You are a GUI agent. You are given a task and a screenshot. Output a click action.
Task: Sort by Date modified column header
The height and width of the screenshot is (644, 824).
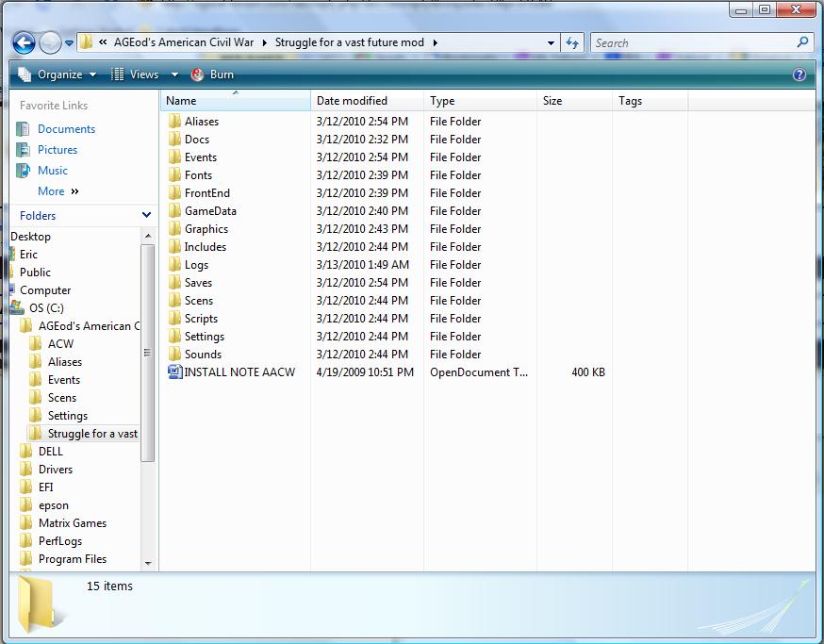coord(352,101)
